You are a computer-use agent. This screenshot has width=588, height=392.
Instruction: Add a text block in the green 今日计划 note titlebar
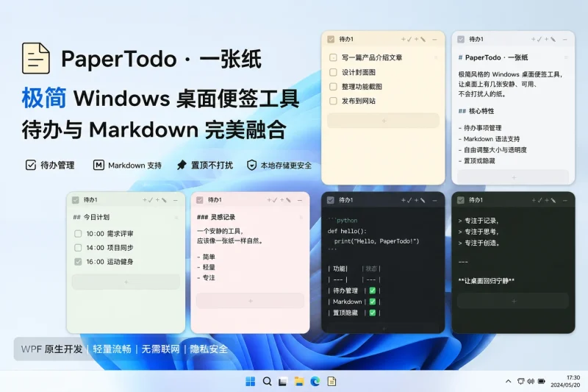[161, 200]
